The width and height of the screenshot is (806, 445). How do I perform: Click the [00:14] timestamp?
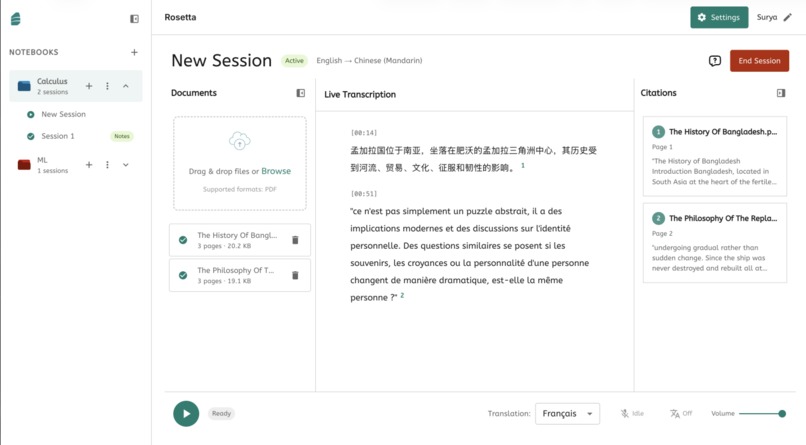[x=364, y=133]
